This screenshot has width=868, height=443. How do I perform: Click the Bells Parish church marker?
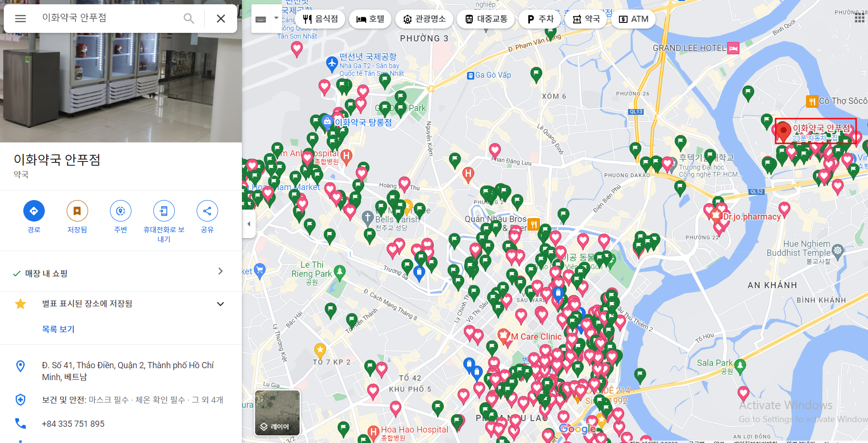click(368, 218)
